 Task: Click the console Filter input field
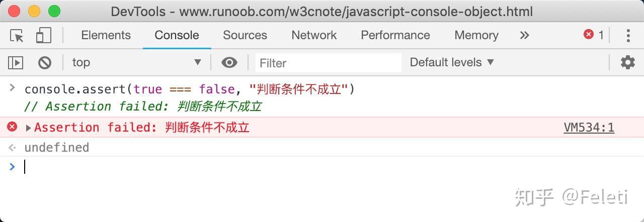(x=328, y=63)
